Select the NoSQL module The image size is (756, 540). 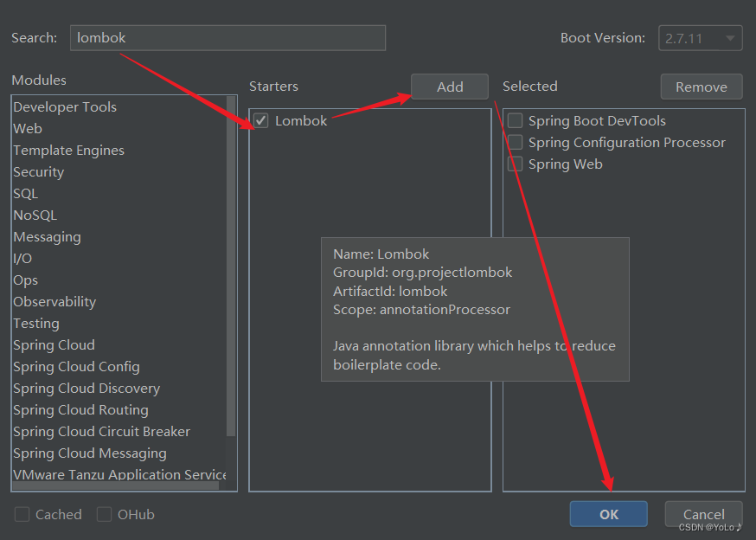coord(119,215)
